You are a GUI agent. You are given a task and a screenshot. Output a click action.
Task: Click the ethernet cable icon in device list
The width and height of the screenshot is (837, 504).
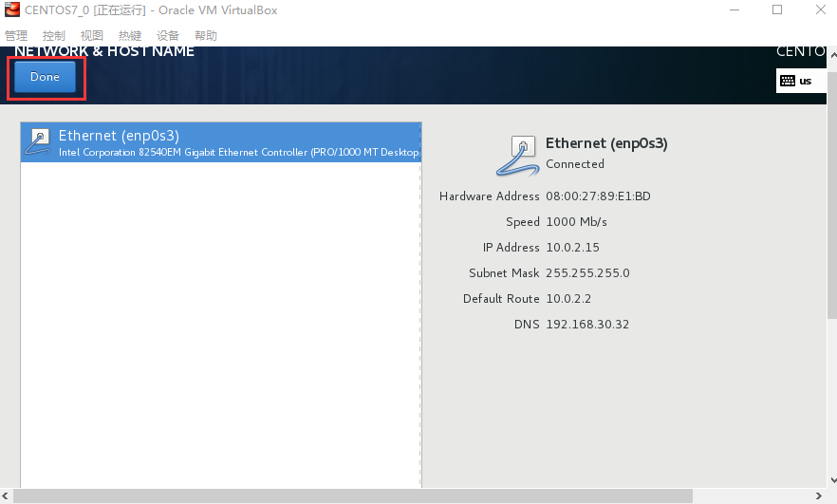pos(38,141)
